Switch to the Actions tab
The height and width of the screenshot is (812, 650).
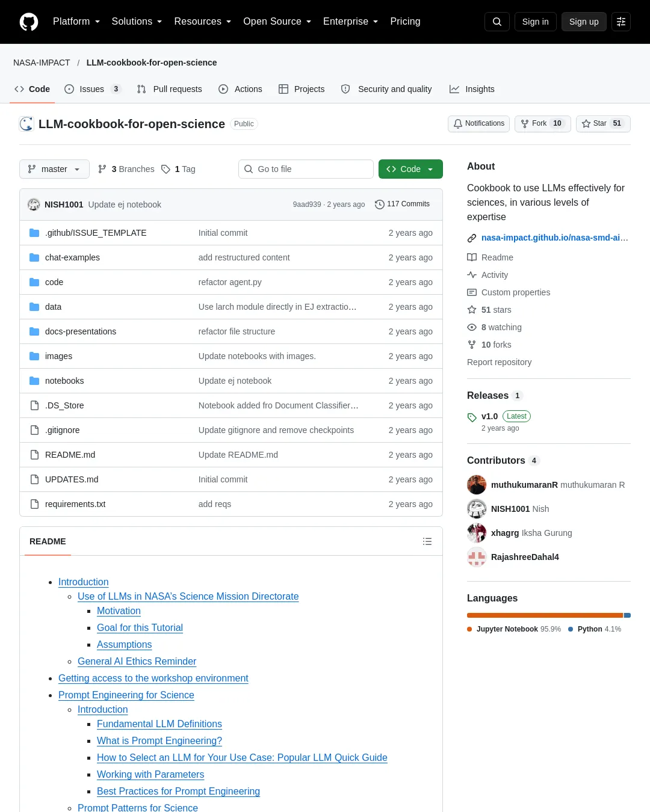click(240, 89)
